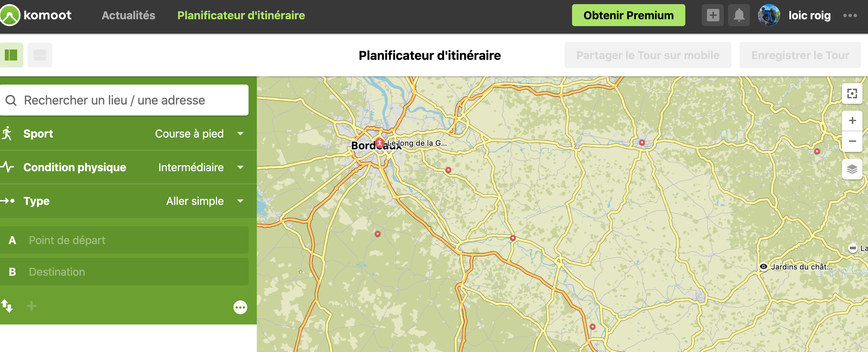Open the Sport dropdown showing Course à pied
Screen dimensions: 868x352
(199, 134)
